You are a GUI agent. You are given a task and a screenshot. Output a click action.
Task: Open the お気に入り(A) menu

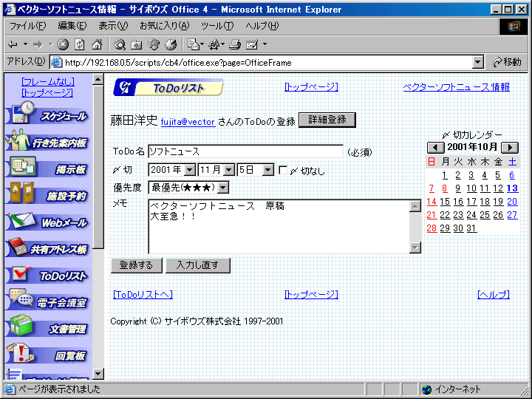164,26
